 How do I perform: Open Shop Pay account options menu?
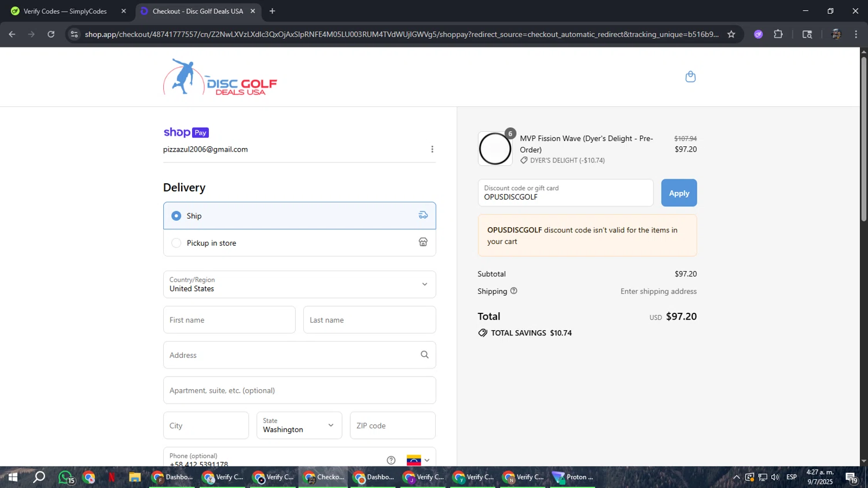(432, 149)
